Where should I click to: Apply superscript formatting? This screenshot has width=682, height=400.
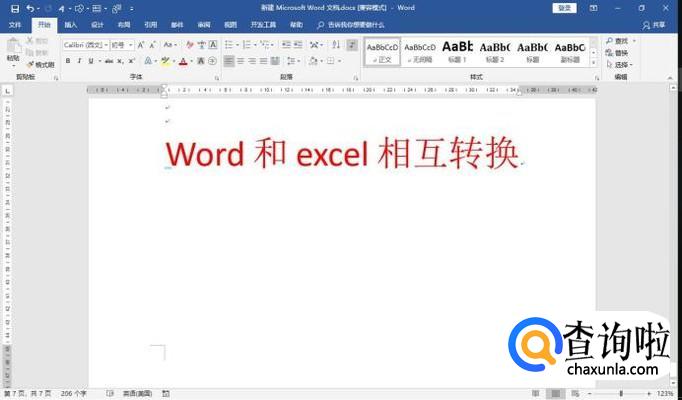click(131, 61)
